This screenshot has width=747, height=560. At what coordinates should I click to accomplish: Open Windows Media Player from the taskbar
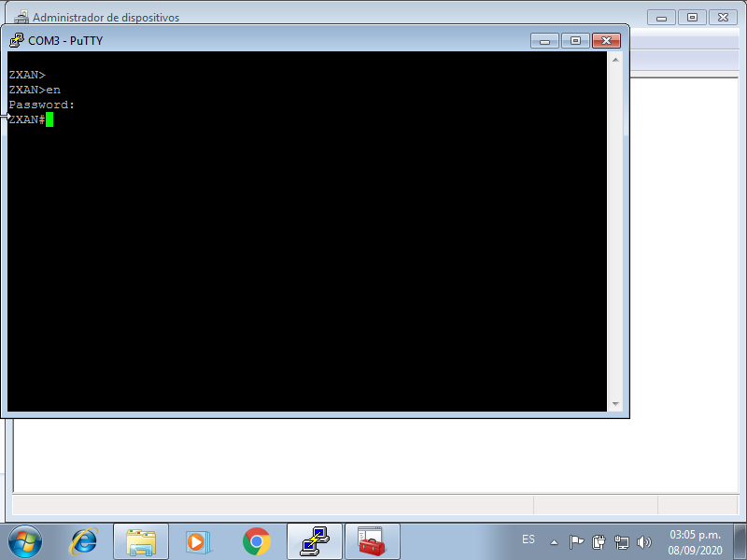[x=198, y=541]
